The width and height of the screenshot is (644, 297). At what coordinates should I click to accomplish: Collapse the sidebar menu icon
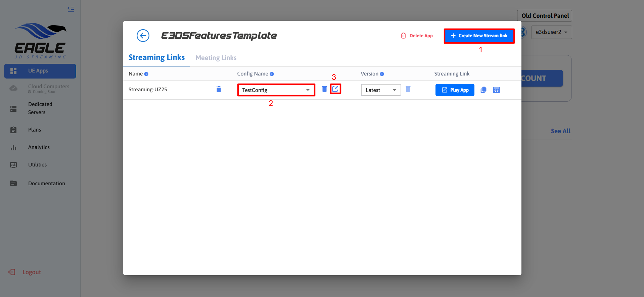[x=71, y=9]
